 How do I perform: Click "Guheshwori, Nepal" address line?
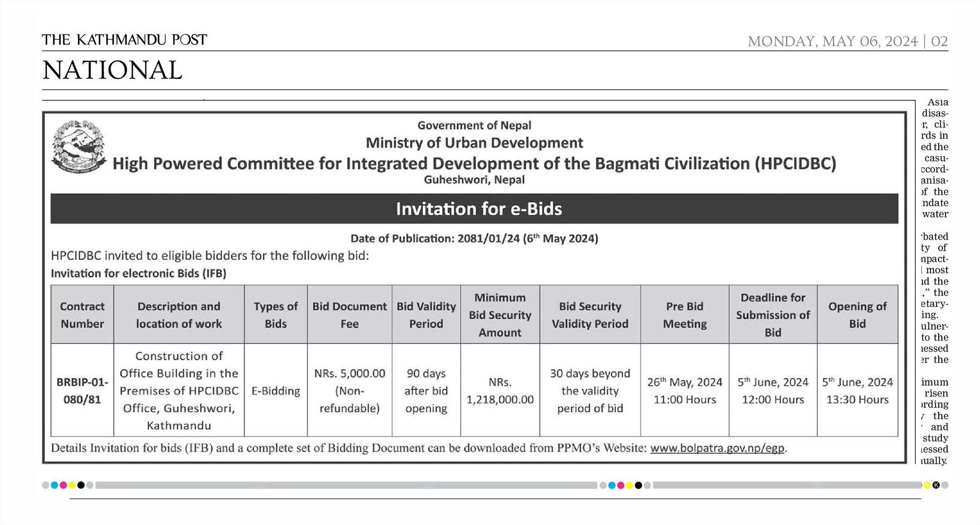[474, 180]
